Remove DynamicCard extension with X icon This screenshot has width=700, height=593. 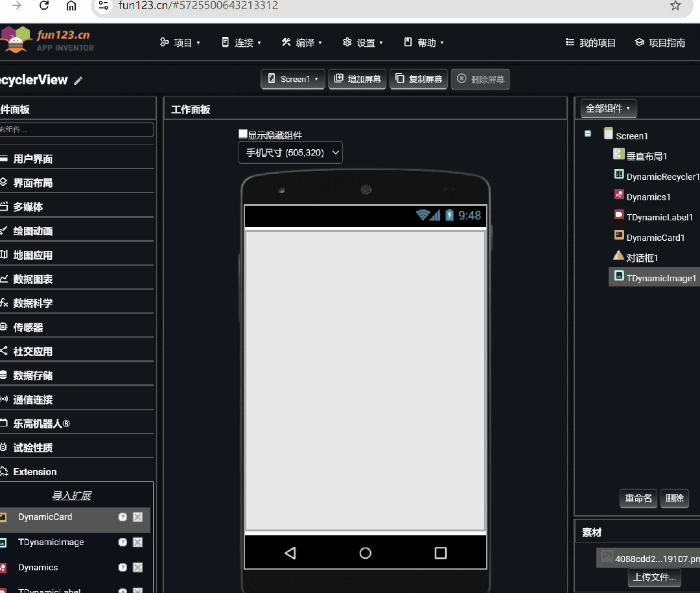[x=138, y=517]
